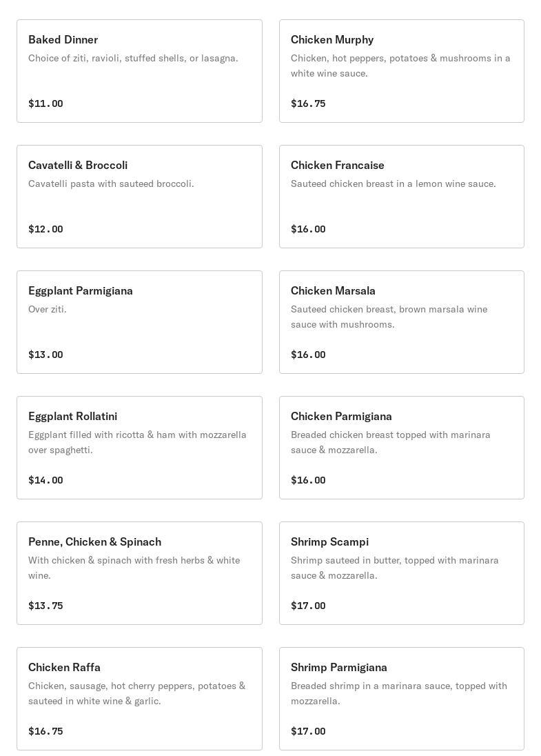Select the Chicken Murphy card

[x=401, y=71]
